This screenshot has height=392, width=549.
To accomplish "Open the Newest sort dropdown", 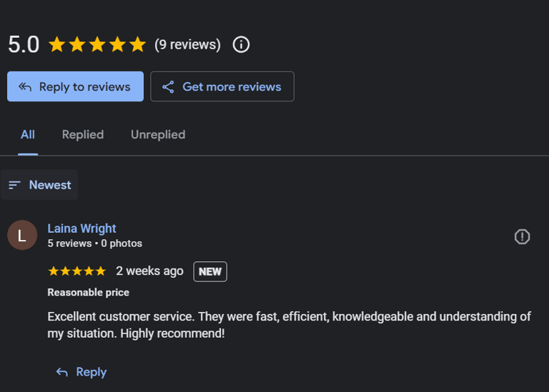I will [x=40, y=185].
